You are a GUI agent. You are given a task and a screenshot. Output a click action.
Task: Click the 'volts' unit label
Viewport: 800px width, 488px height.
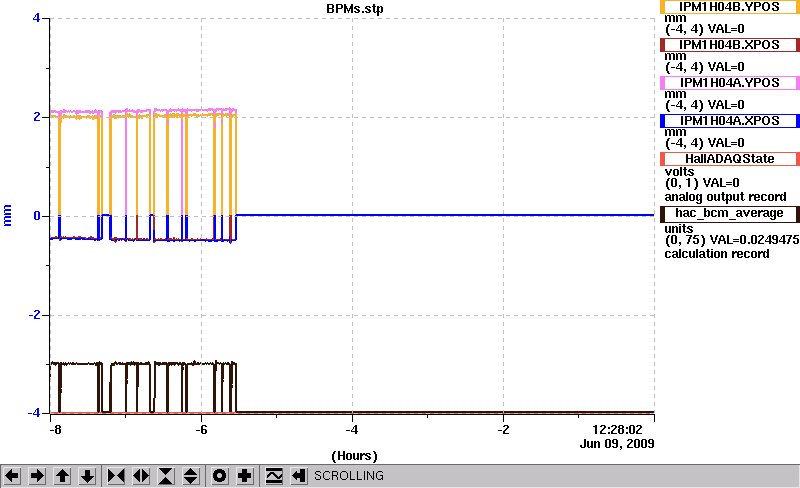coord(679,172)
